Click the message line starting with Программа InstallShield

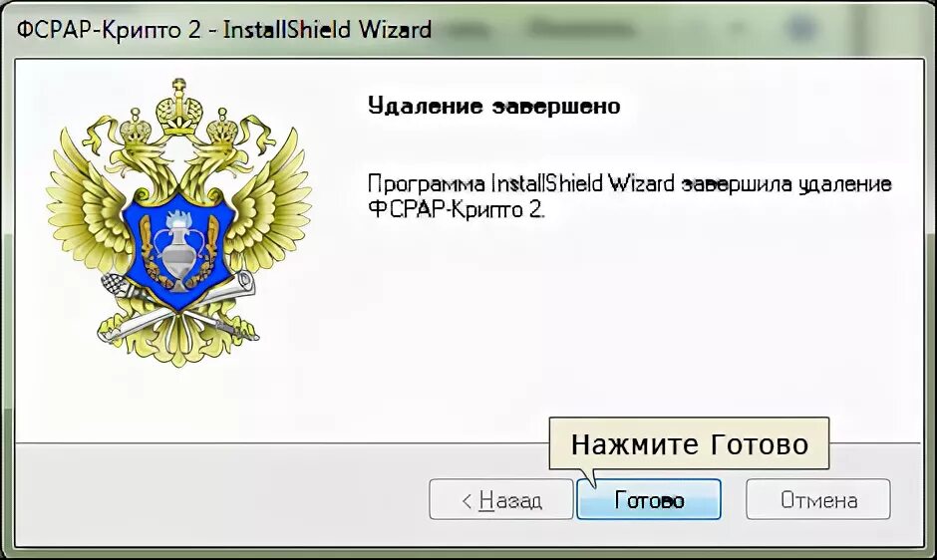point(629,183)
